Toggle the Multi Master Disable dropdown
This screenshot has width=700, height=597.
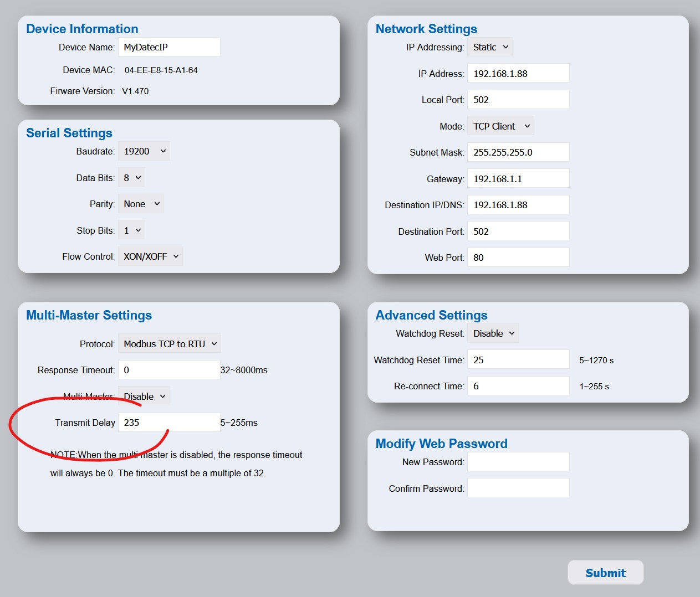point(144,397)
